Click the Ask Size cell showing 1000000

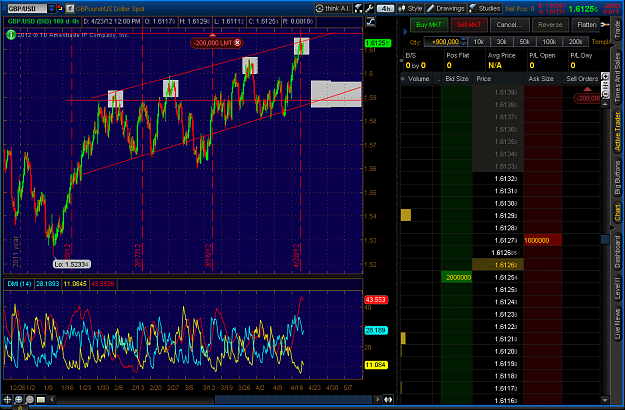542,240
